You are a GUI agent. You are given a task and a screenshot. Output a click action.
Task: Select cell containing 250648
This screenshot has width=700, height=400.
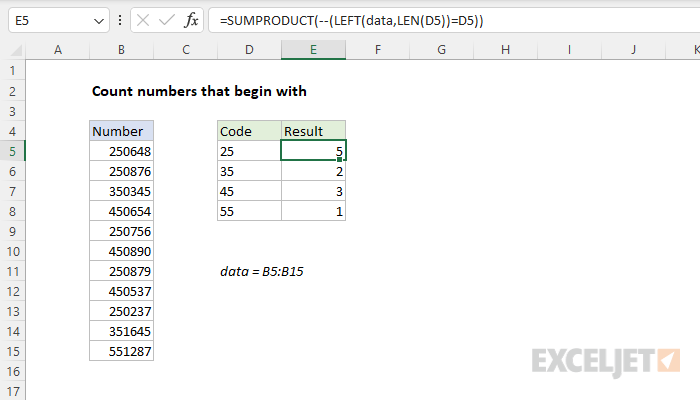point(121,151)
